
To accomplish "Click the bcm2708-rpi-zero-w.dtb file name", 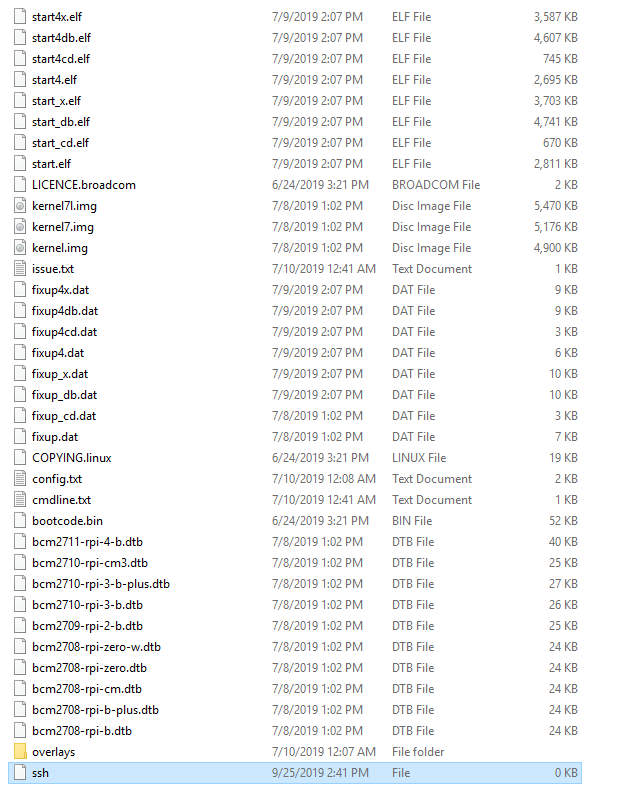I will [x=96, y=647].
